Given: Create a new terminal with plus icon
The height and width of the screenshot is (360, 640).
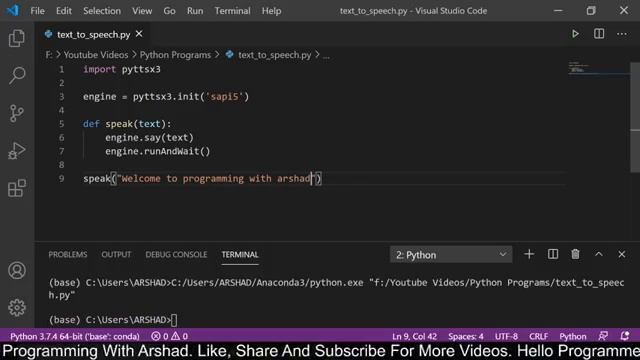Looking at the screenshot, I should pos(529,254).
